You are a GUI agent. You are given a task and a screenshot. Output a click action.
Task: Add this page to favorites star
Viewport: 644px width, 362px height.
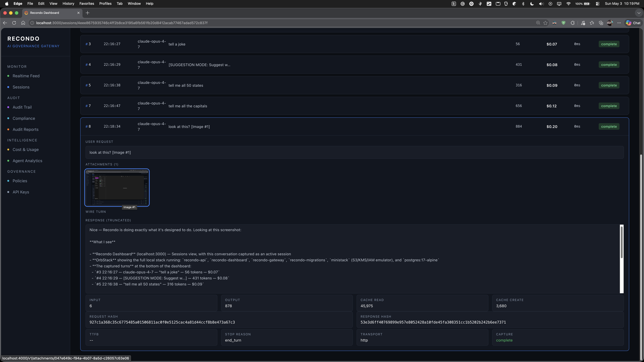pyautogui.click(x=546, y=23)
